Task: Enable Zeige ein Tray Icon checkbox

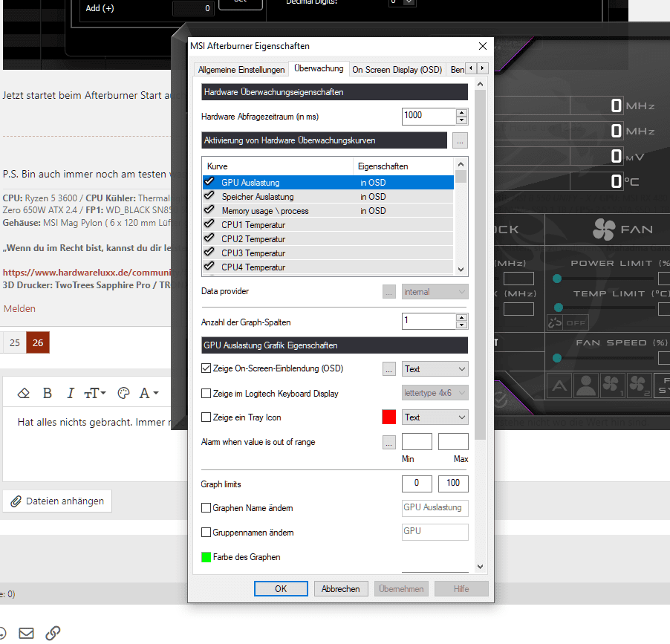Action: pyautogui.click(x=206, y=417)
